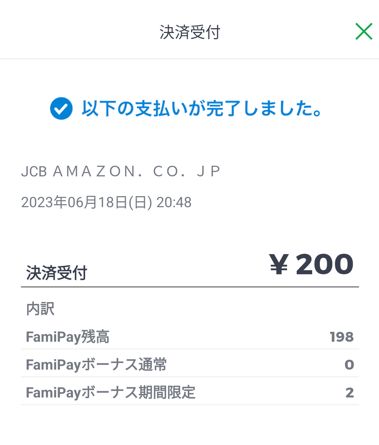The height and width of the screenshot is (445, 379).
Task: Select the FamiPayボーナス通常 row
Action: 190,364
